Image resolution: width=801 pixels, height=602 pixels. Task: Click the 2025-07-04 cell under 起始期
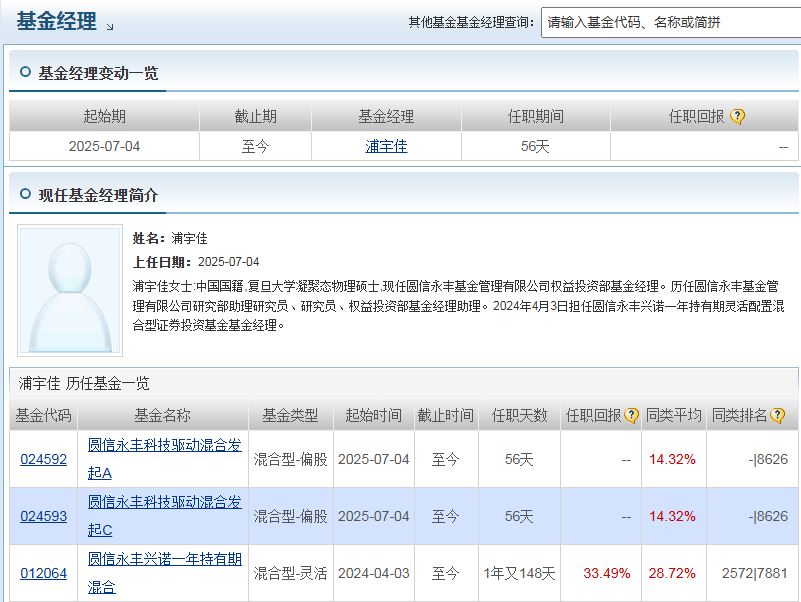(x=104, y=146)
